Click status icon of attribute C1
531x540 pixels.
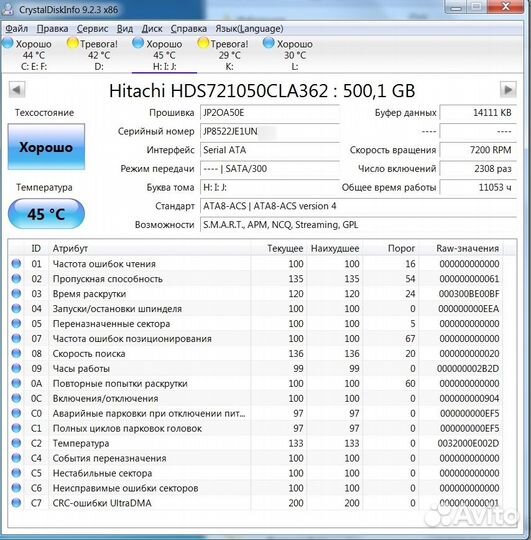click(16, 428)
